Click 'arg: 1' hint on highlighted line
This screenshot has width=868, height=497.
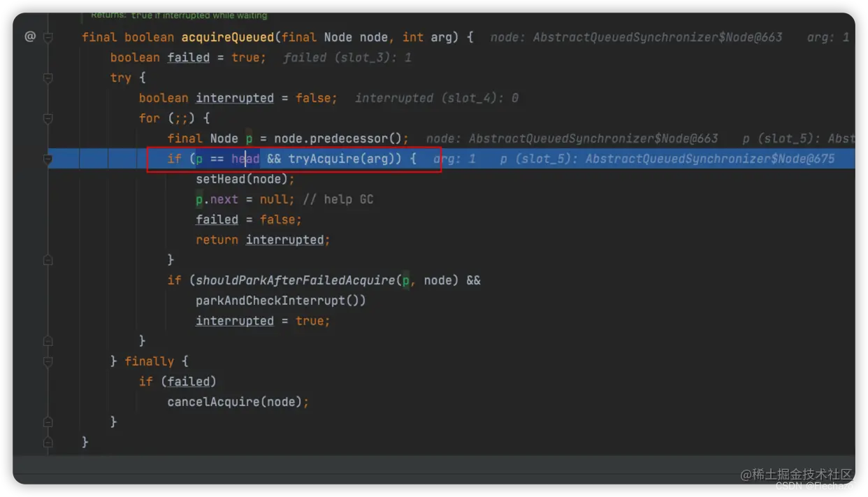point(454,159)
